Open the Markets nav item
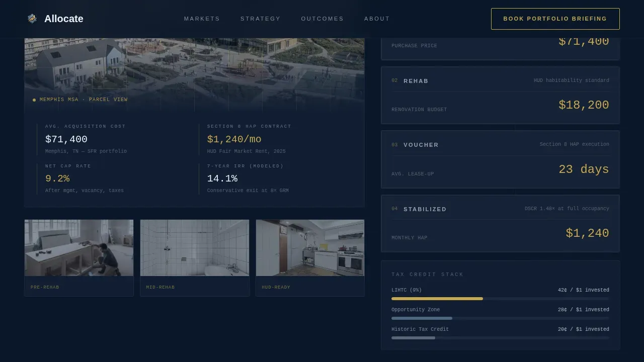The height and width of the screenshot is (362, 644). [202, 19]
